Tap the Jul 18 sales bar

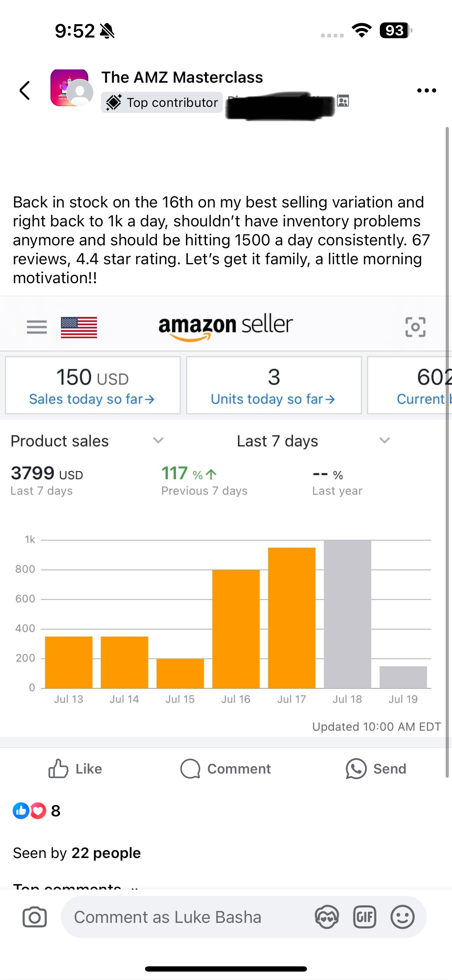tap(347, 614)
